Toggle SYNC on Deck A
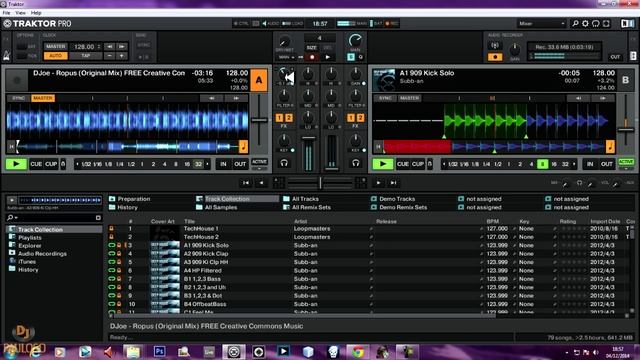The height and width of the screenshot is (360, 640). click(18, 98)
